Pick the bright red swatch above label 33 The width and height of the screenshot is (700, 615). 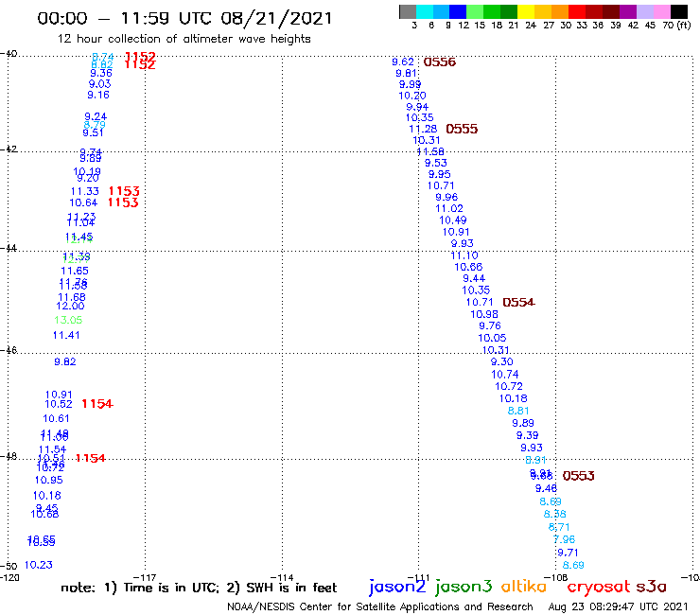pos(577,11)
